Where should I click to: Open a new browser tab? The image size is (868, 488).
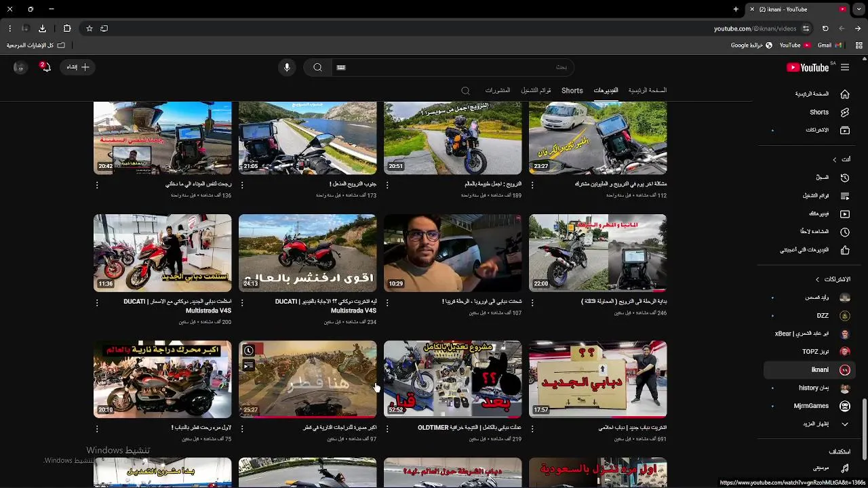tap(736, 9)
